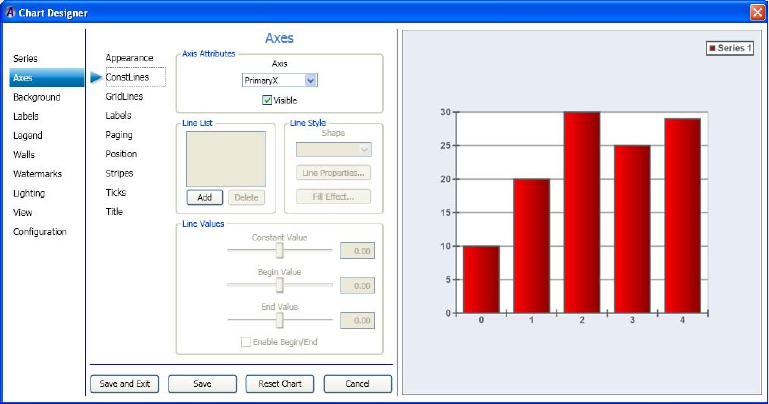Click the Begin Value number field
This screenshot has height=404, width=769.
point(358,285)
